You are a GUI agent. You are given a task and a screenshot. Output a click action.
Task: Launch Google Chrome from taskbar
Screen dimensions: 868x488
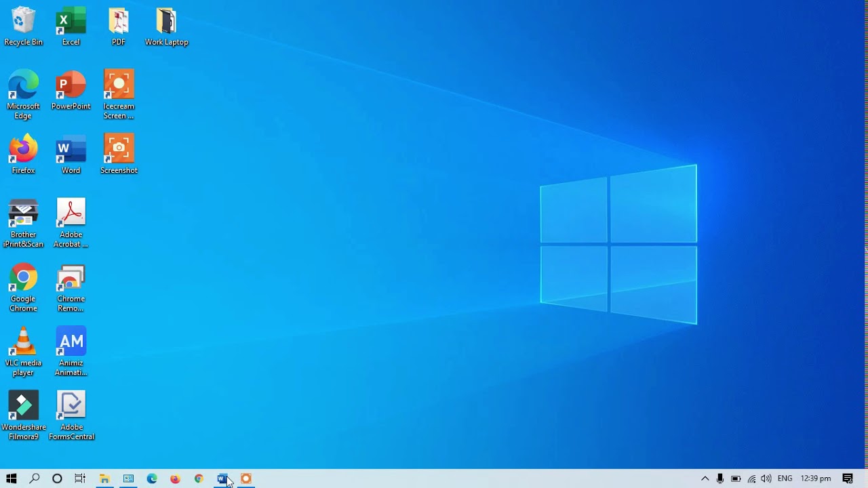click(199, 479)
